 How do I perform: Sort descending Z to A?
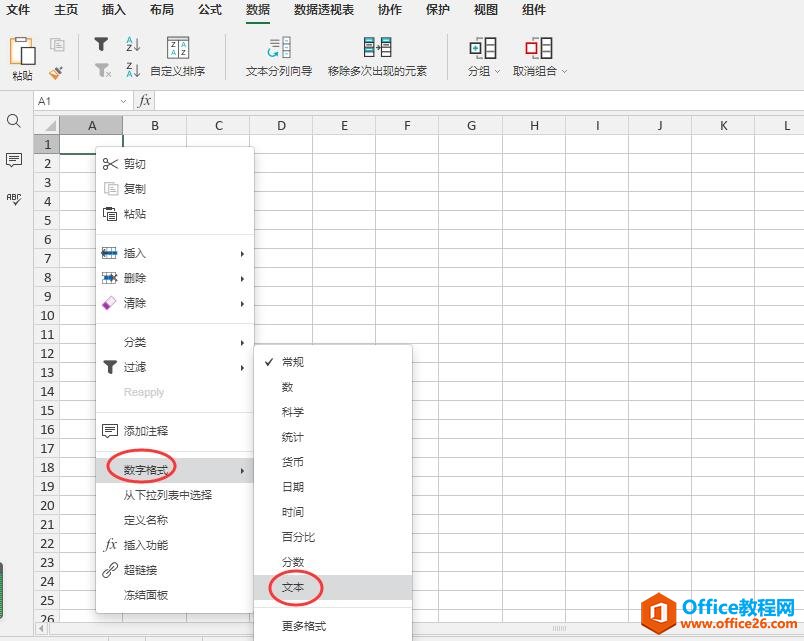(x=133, y=70)
